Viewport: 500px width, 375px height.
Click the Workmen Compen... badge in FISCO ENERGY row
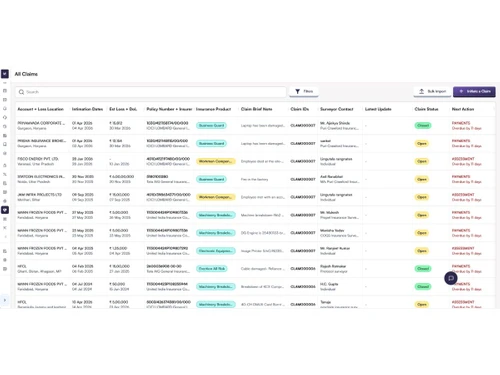[x=216, y=161]
